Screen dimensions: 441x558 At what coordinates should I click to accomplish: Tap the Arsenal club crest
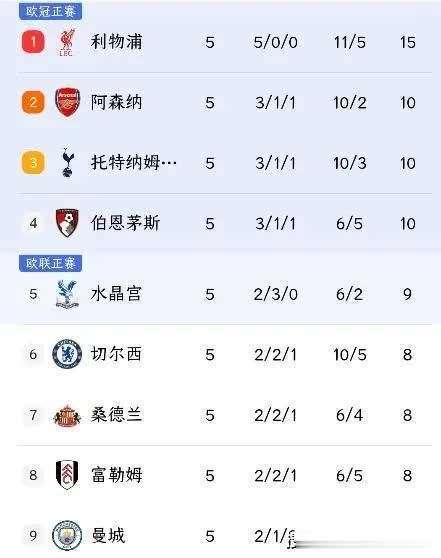pos(67,102)
